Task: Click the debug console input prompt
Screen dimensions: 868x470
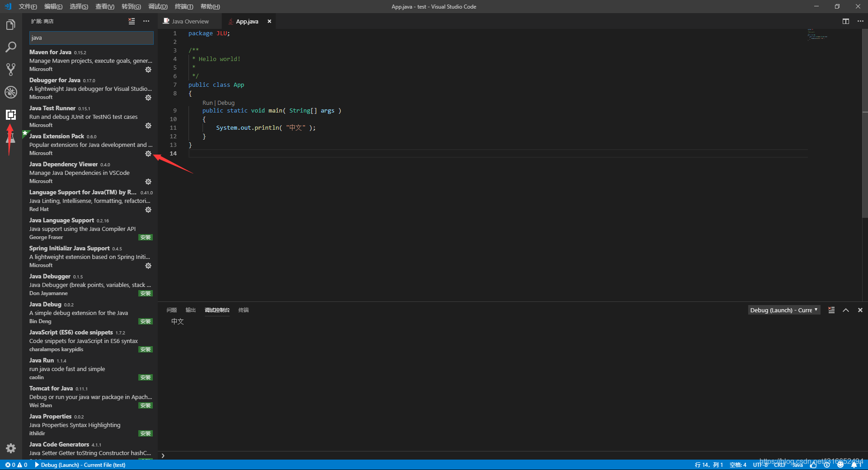Action: coord(514,456)
